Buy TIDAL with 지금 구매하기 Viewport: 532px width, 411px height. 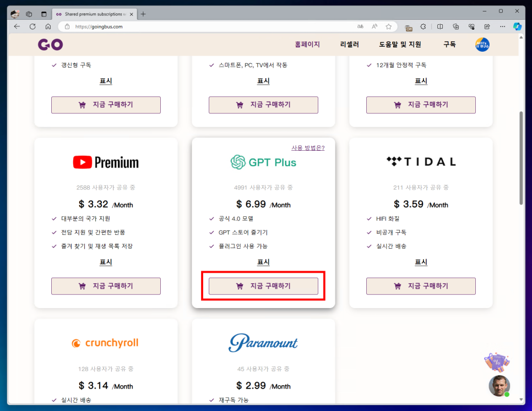coord(421,286)
